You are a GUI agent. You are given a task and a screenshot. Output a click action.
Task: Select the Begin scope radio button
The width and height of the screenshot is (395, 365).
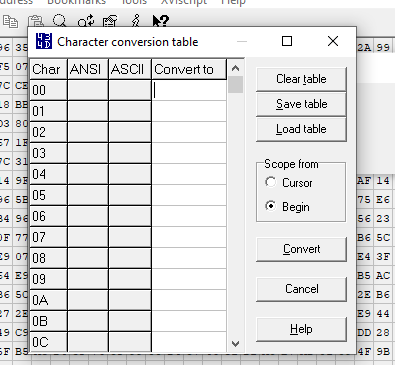click(270, 206)
